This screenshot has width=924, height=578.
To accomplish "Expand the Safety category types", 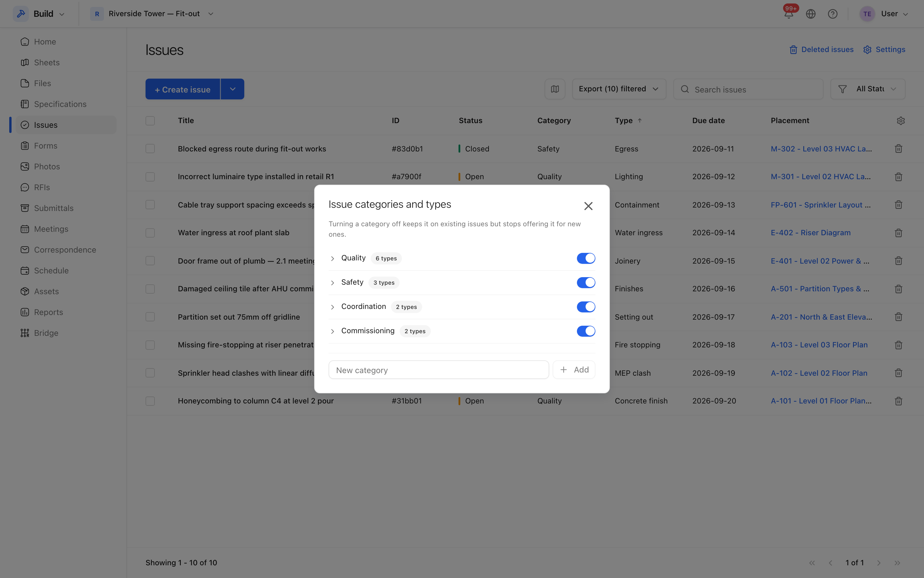I will point(333,283).
